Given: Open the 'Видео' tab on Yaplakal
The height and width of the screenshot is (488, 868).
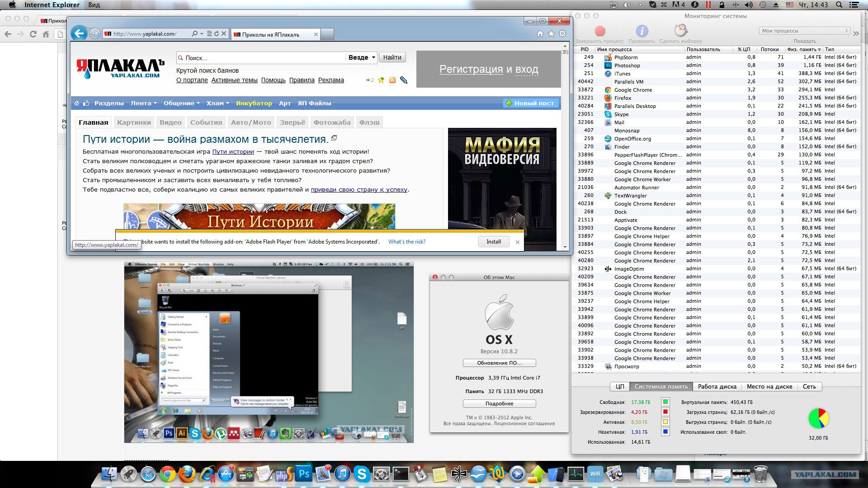Looking at the screenshot, I should 170,122.
